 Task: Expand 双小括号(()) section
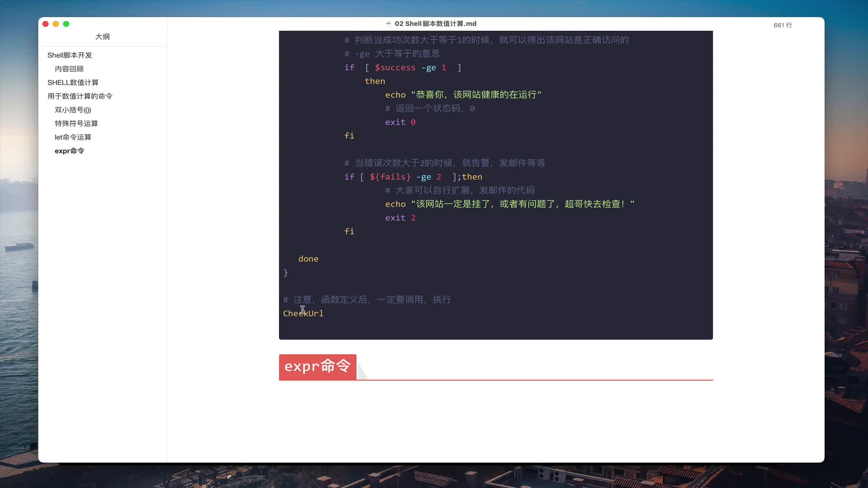pyautogui.click(x=73, y=110)
